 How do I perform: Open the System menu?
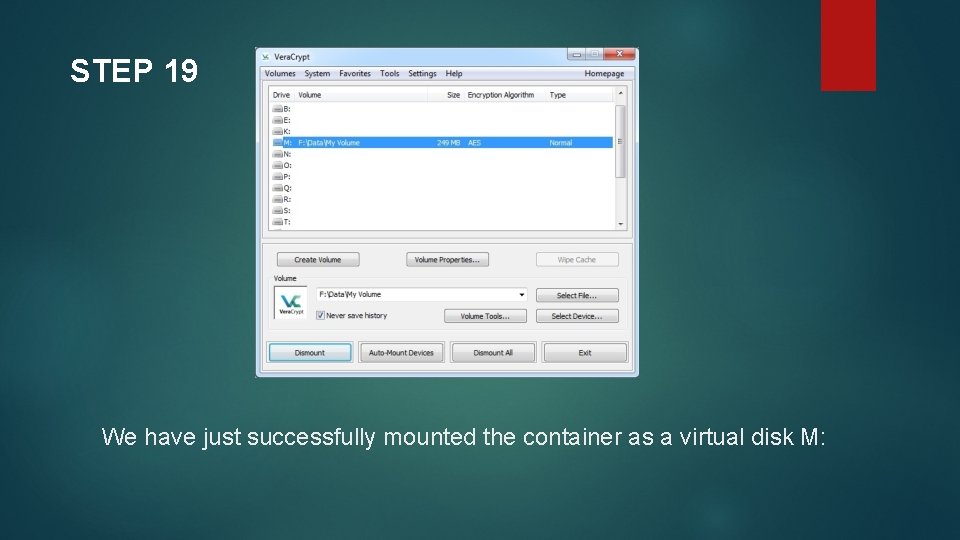click(x=317, y=73)
